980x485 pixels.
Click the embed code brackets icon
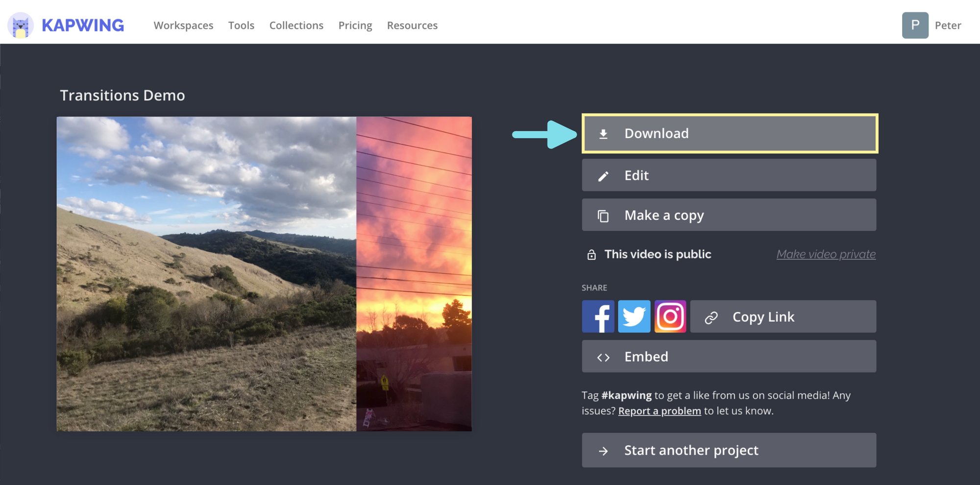(603, 357)
